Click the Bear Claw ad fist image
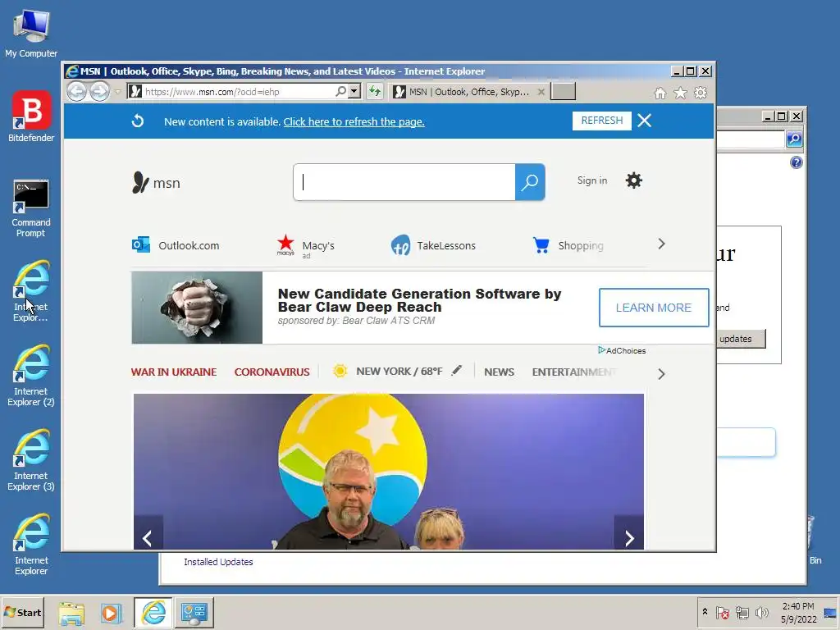Image resolution: width=840 pixels, height=630 pixels. (197, 308)
